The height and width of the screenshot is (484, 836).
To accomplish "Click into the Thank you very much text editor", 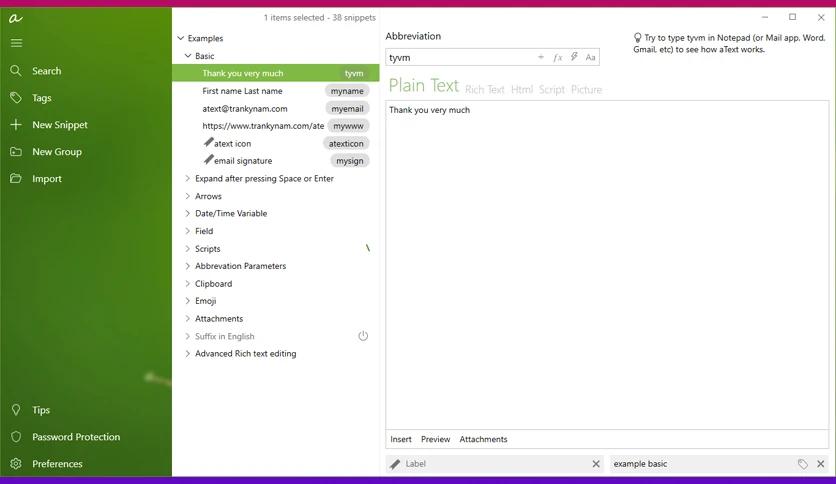I will coord(607,264).
